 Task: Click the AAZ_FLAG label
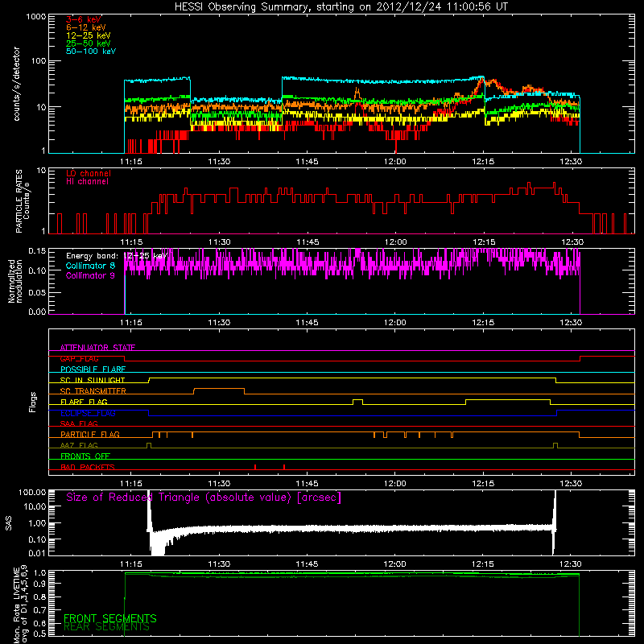click(x=79, y=445)
